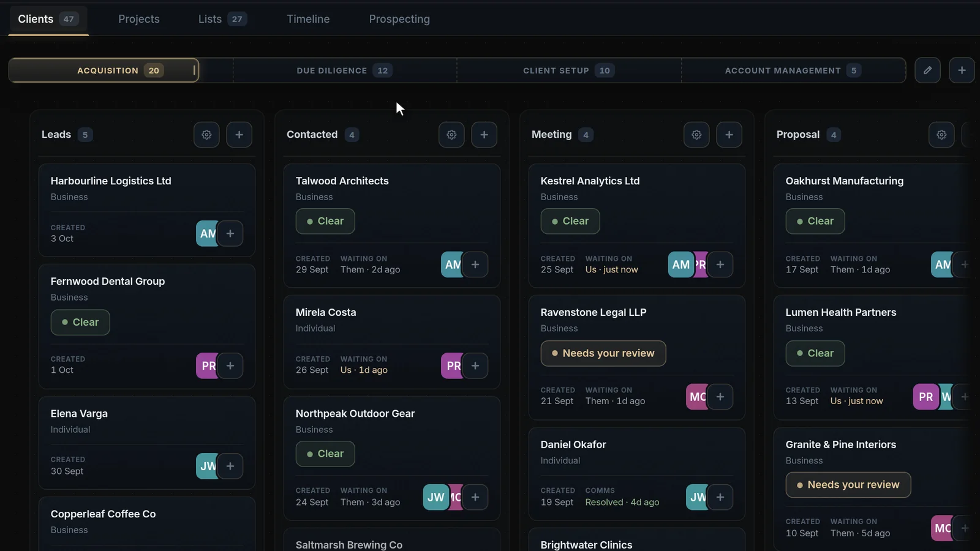This screenshot has width=980, height=551.
Task: Go to the Prospecting tab
Action: [399, 19]
